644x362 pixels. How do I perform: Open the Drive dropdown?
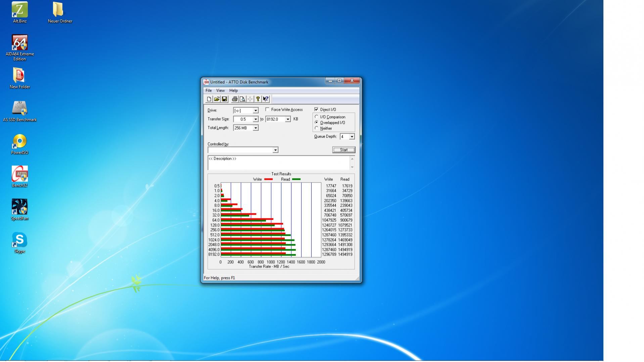point(256,110)
